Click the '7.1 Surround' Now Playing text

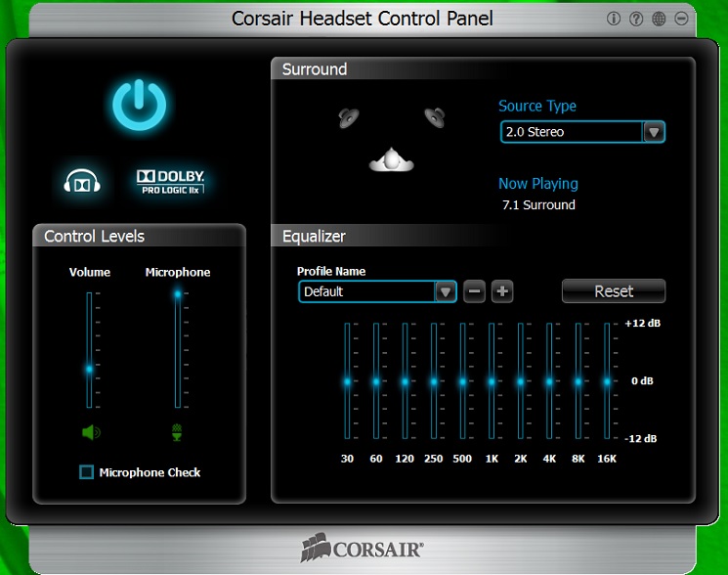tap(538, 204)
